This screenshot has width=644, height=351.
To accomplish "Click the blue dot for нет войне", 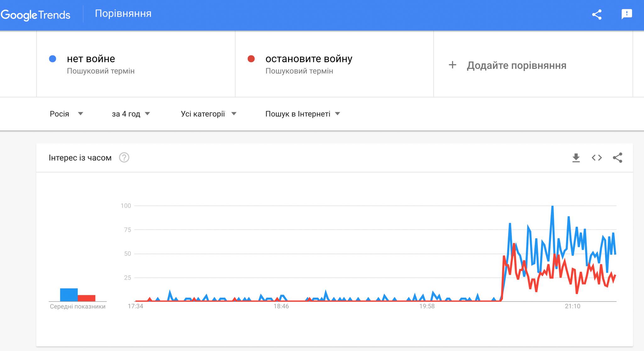I will (x=53, y=59).
